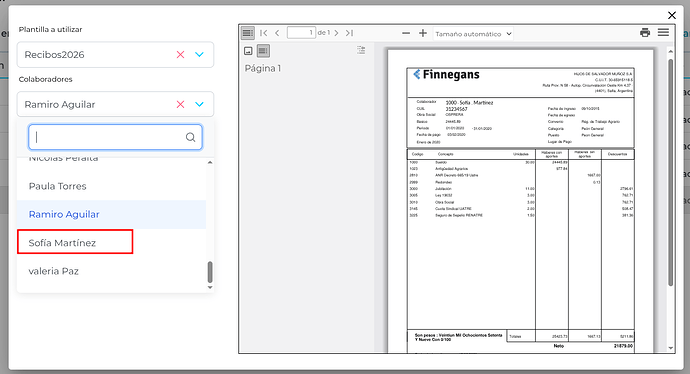The height and width of the screenshot is (374, 690).
Task: Pick valeria Paz from the list
Action: [111, 271]
